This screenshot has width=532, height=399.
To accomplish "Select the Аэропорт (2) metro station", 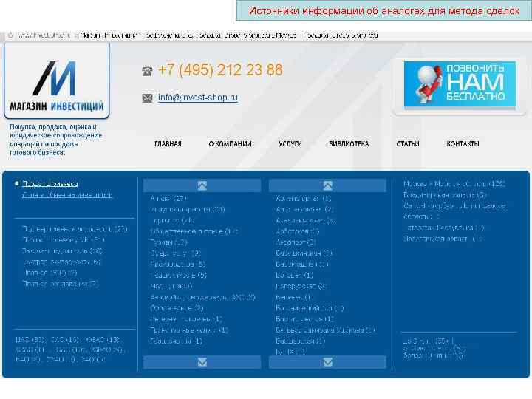I will pyautogui.click(x=296, y=242).
